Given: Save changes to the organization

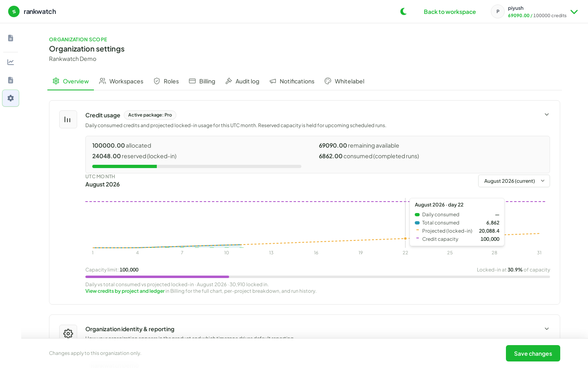Looking at the screenshot, I should (x=533, y=353).
